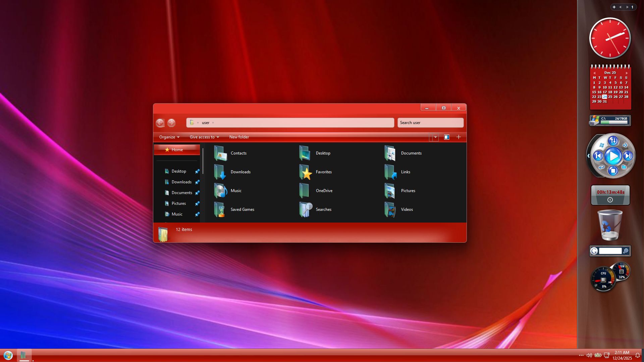This screenshot has width=644, height=362.
Task: Toggle the preview pane icon
Action: (446, 137)
